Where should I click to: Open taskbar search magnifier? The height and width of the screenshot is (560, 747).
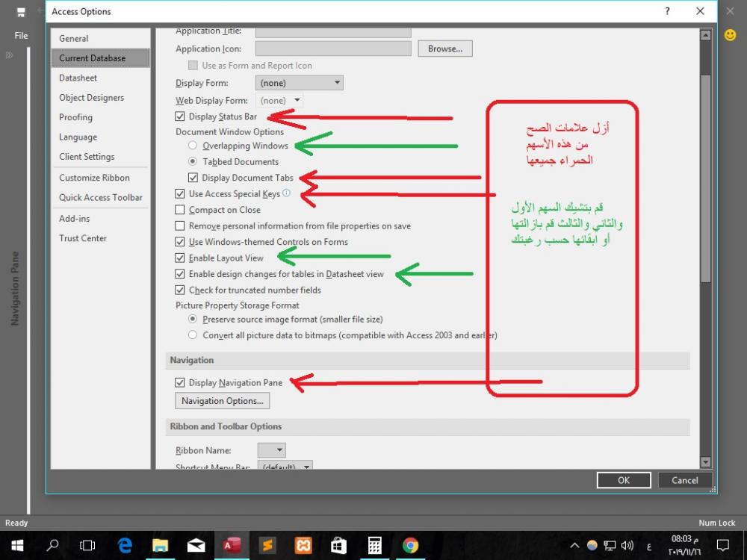tap(52, 545)
